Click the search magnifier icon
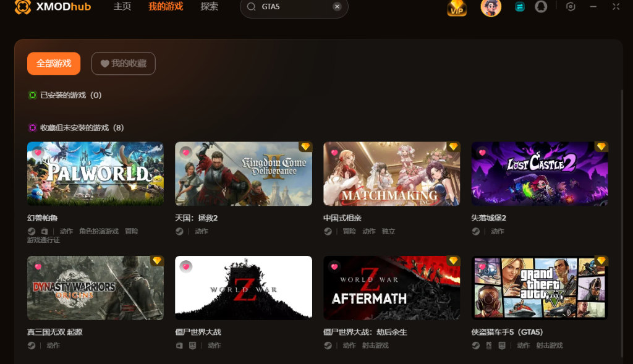Image resolution: width=633 pixels, height=364 pixels. [x=251, y=6]
